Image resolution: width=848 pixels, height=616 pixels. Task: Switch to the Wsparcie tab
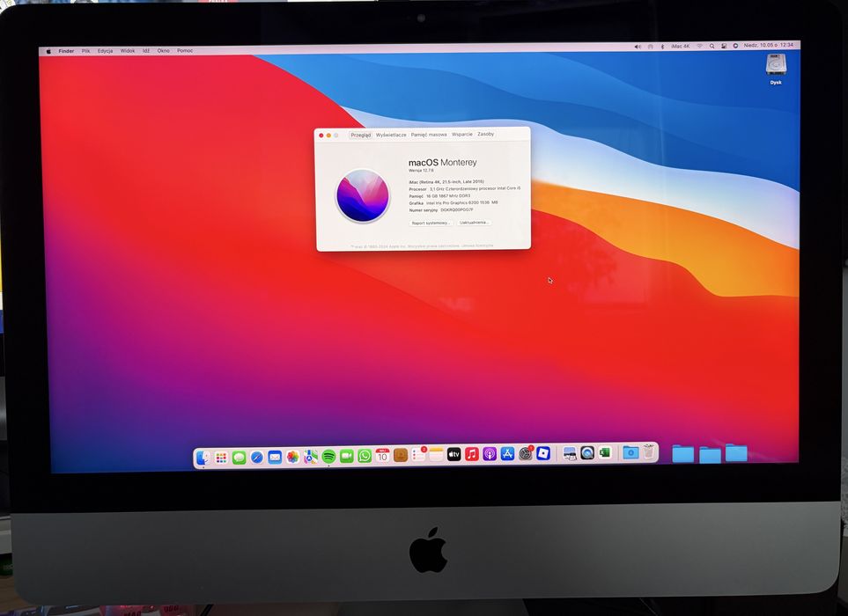click(x=461, y=134)
